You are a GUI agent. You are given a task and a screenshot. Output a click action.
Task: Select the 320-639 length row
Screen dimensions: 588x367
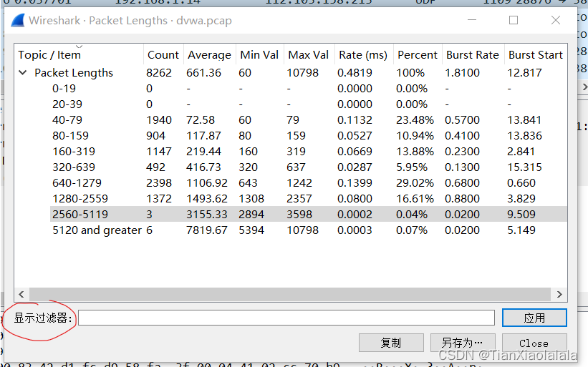[291, 167]
